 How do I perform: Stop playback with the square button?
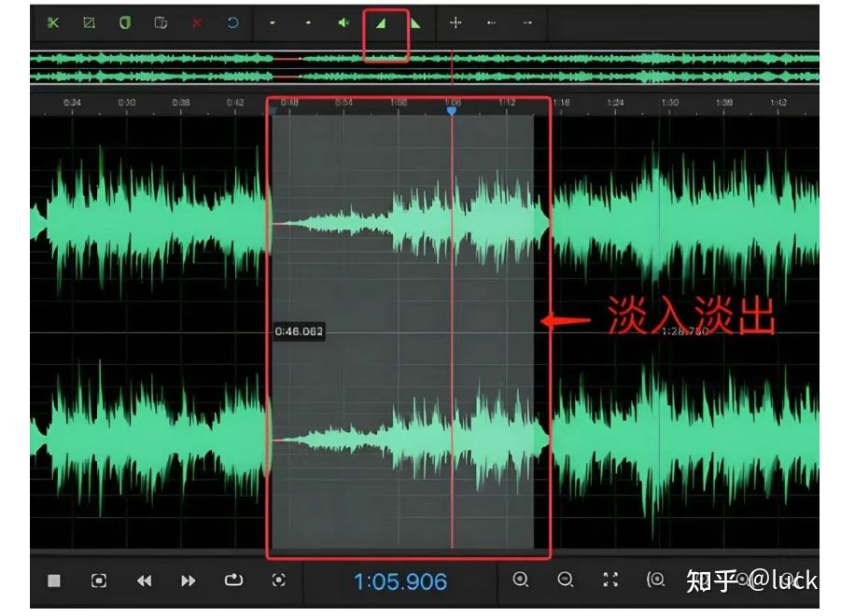click(x=53, y=581)
